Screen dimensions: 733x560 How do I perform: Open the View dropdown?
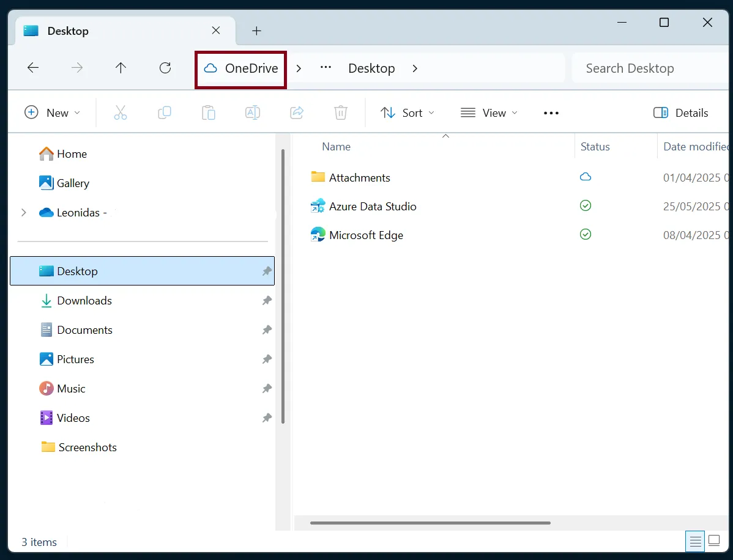tap(489, 113)
